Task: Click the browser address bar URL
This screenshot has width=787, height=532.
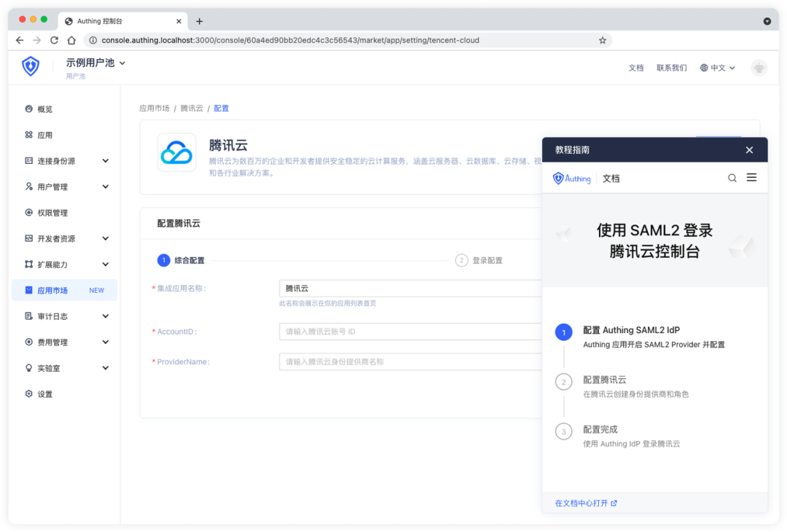Action: tap(290, 40)
